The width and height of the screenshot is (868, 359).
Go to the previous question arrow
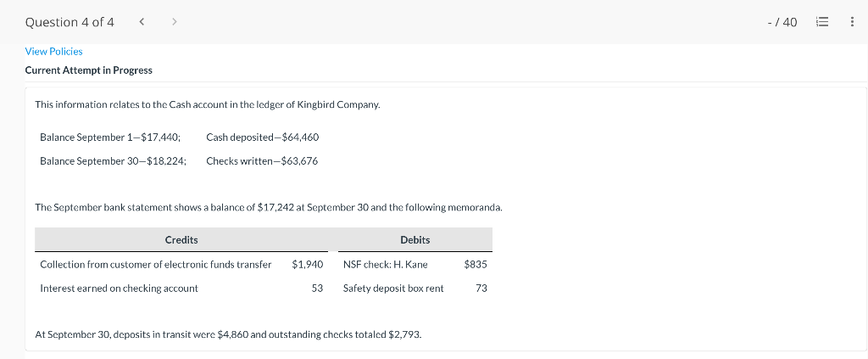point(140,22)
